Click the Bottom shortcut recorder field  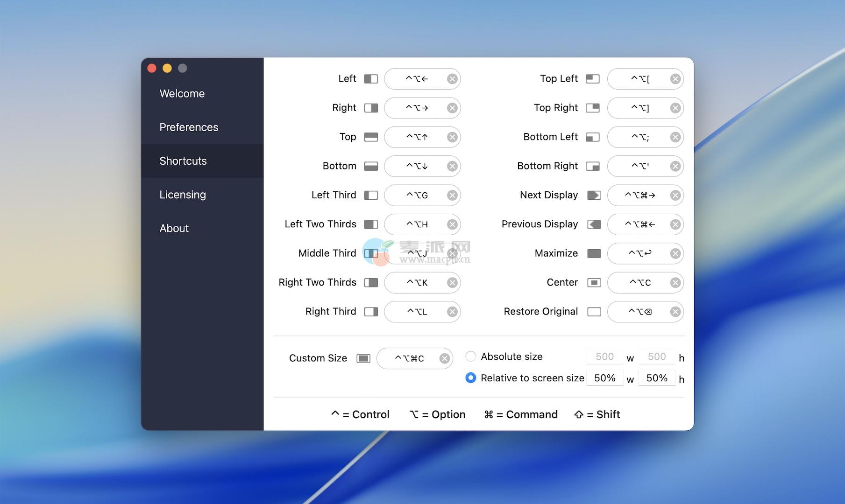[416, 166]
